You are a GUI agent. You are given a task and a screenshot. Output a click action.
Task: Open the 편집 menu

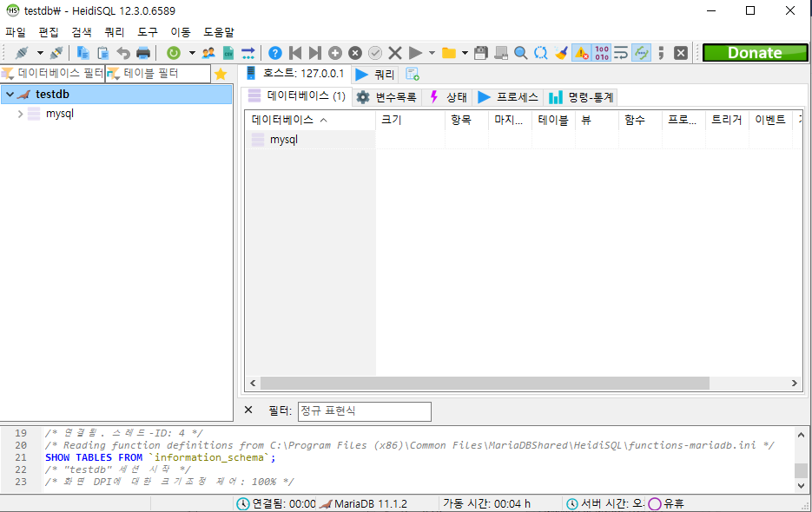pos(49,32)
